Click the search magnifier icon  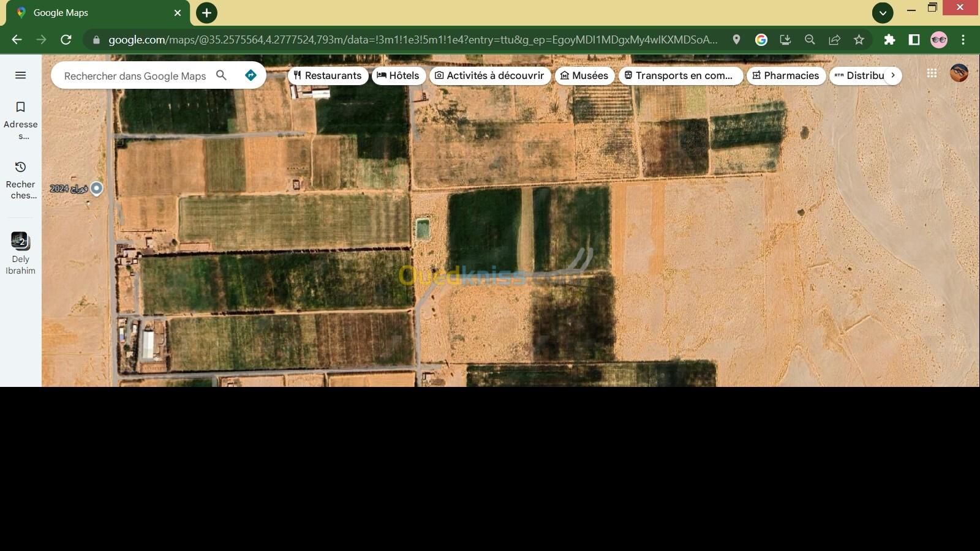click(x=222, y=75)
